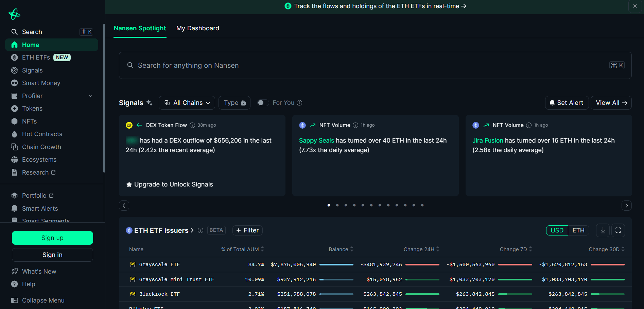
Task: Sort by Balance column
Action: (341, 249)
